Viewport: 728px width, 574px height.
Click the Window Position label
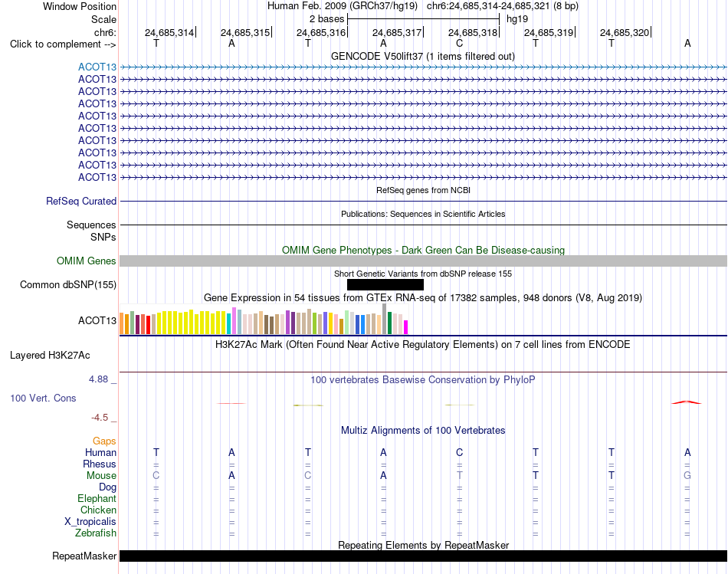[80, 6]
